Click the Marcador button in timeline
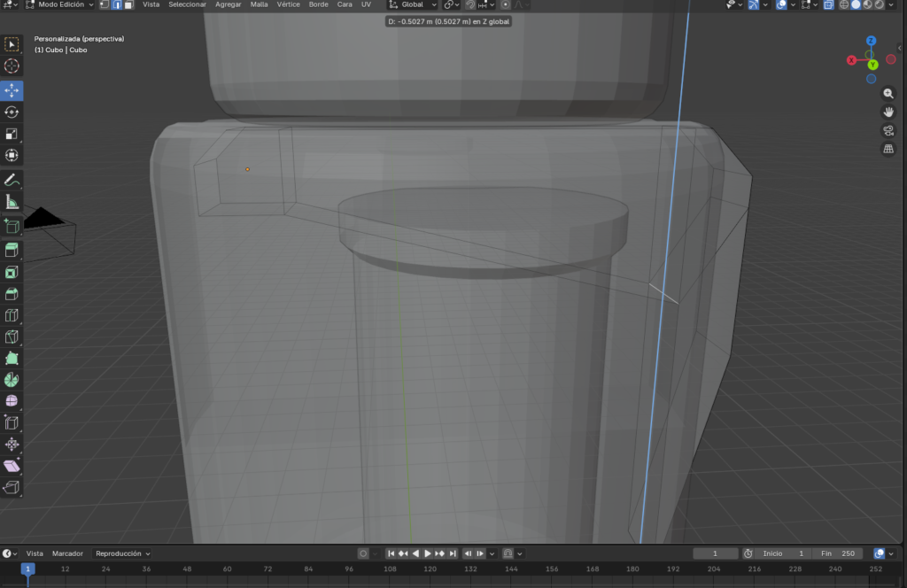907x588 pixels. click(x=69, y=553)
